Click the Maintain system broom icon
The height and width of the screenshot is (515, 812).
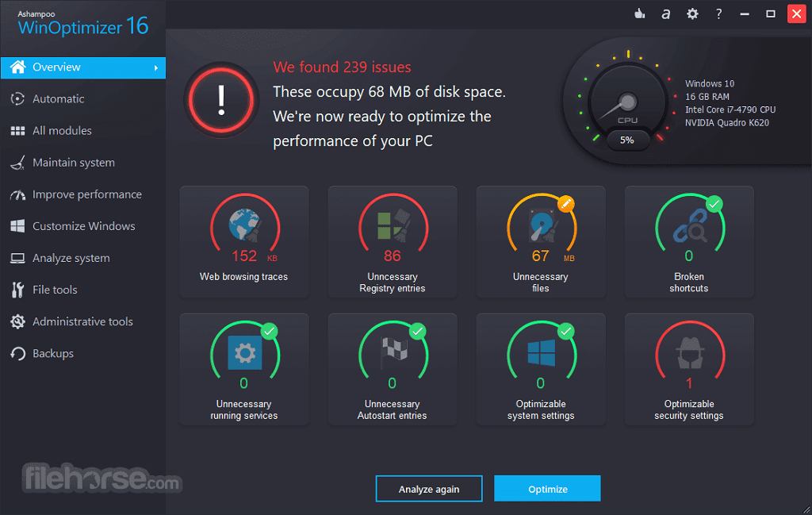(17, 163)
